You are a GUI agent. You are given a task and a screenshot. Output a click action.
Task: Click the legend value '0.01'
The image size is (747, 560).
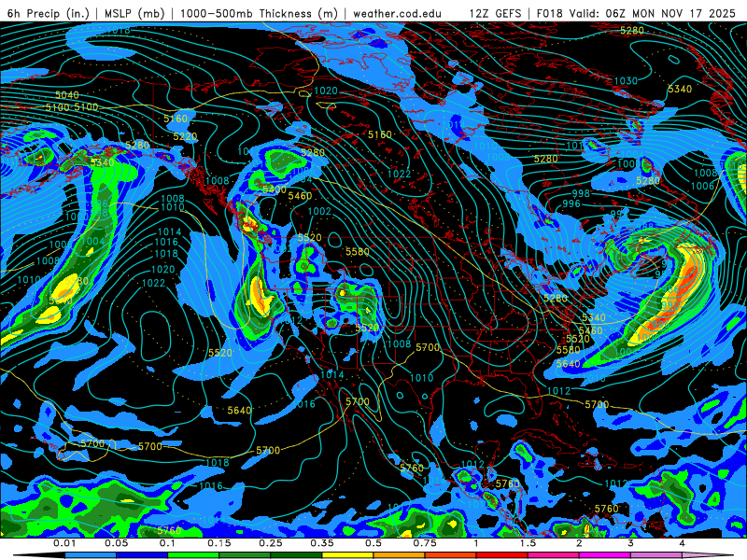coord(64,543)
